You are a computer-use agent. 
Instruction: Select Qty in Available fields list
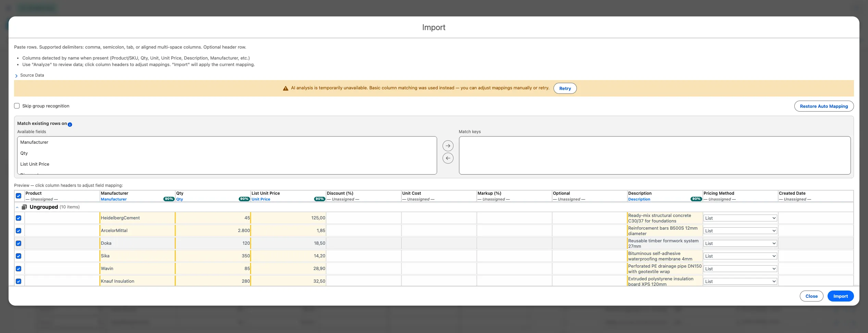[x=227, y=153]
